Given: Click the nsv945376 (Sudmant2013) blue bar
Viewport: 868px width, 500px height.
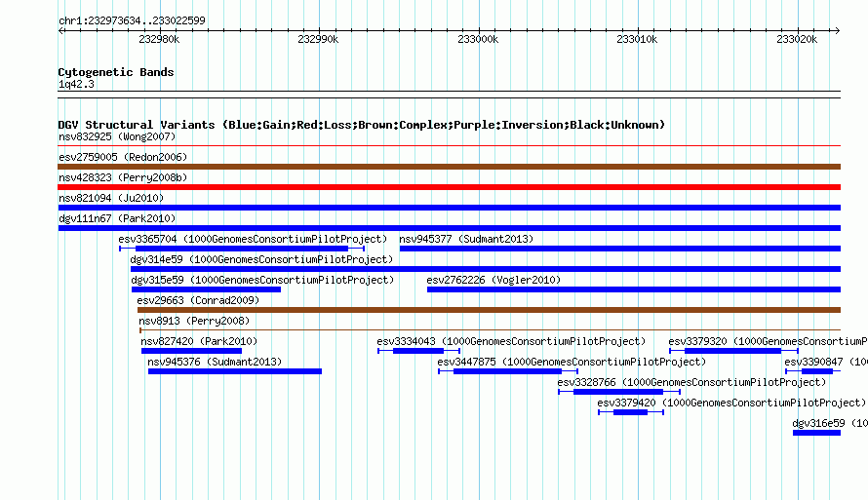Looking at the screenshot, I should 235,371.
